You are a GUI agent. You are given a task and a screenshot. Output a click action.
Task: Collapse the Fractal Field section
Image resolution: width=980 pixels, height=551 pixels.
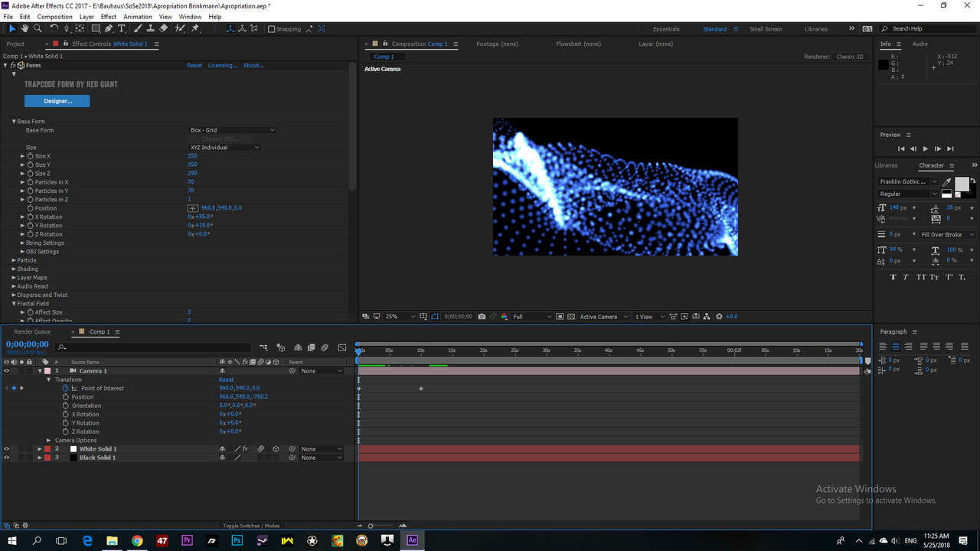pos(14,304)
